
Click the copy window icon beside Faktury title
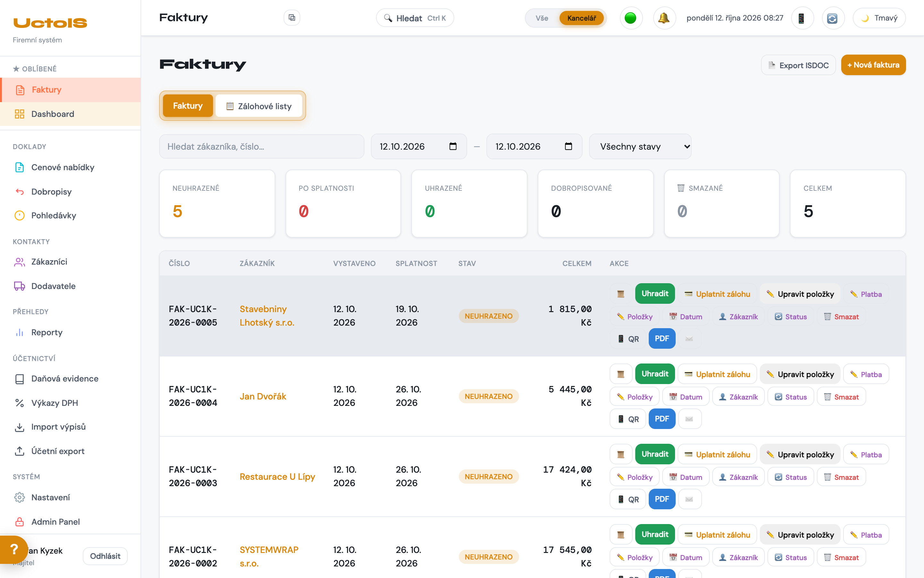(292, 18)
